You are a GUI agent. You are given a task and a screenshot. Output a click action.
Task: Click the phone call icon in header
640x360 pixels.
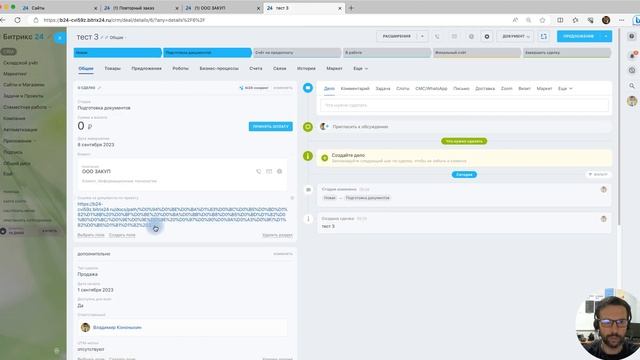point(437,36)
